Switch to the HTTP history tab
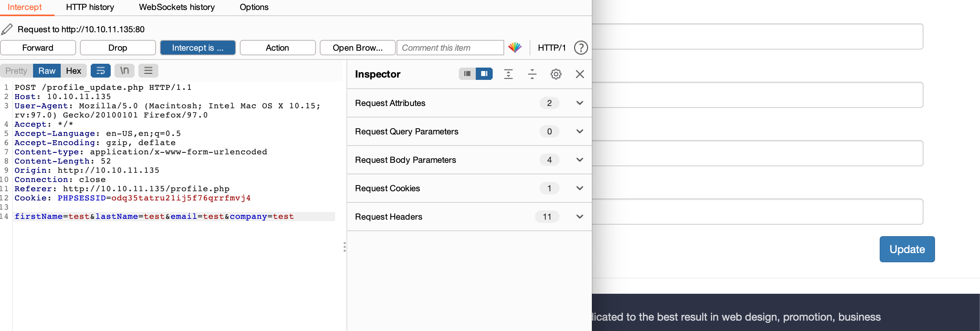Image resolution: width=980 pixels, height=331 pixels. tap(90, 7)
